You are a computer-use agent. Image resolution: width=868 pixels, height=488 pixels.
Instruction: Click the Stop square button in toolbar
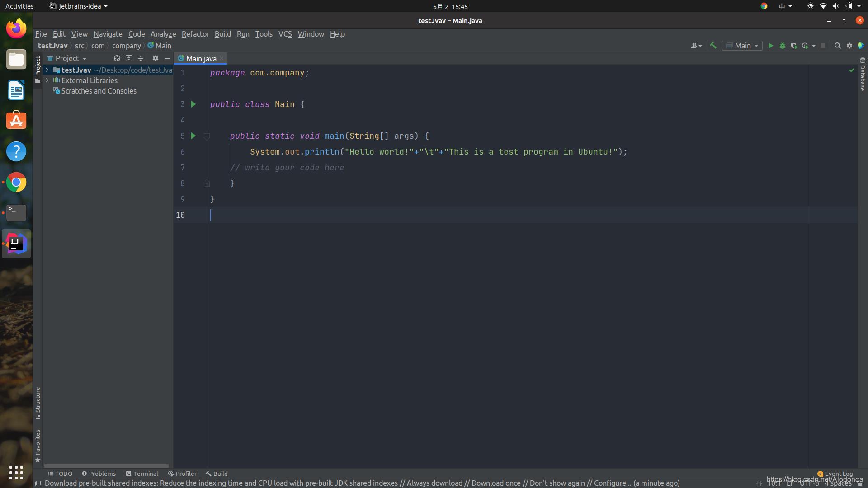pos(823,46)
